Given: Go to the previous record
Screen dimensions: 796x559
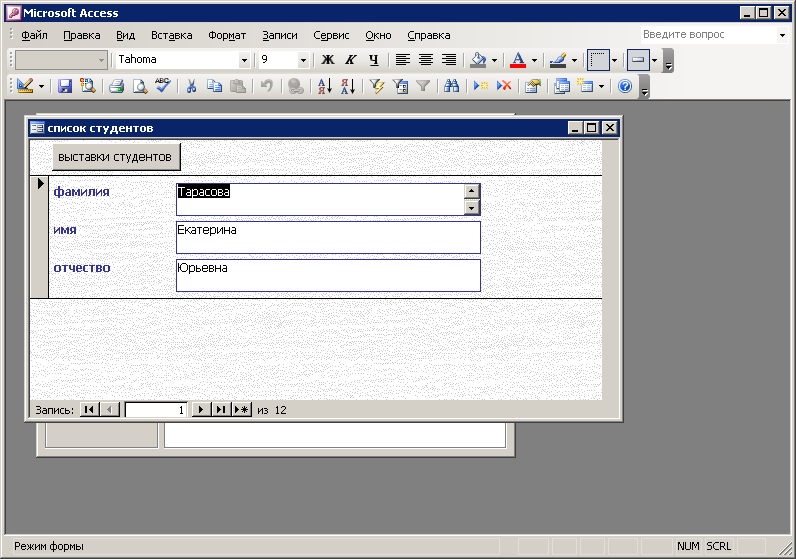Looking at the screenshot, I should (110, 410).
